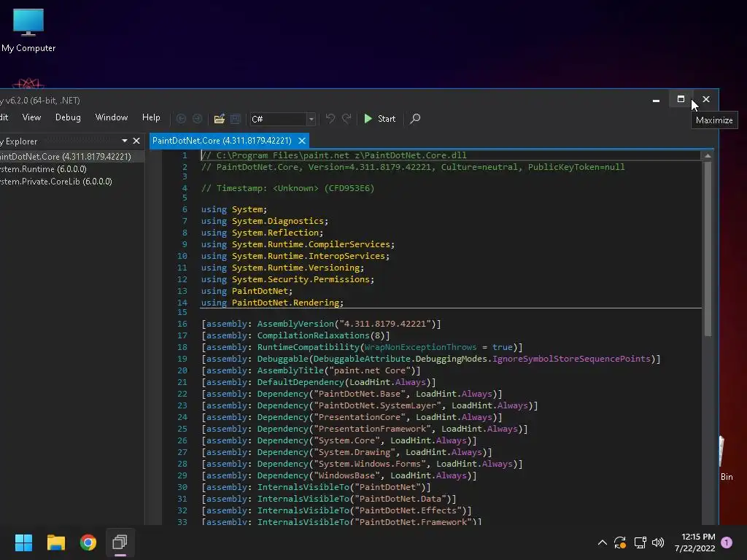Select System.Runtime (6.0.0.0) tree node
The height and width of the screenshot is (560, 747).
click(43, 169)
